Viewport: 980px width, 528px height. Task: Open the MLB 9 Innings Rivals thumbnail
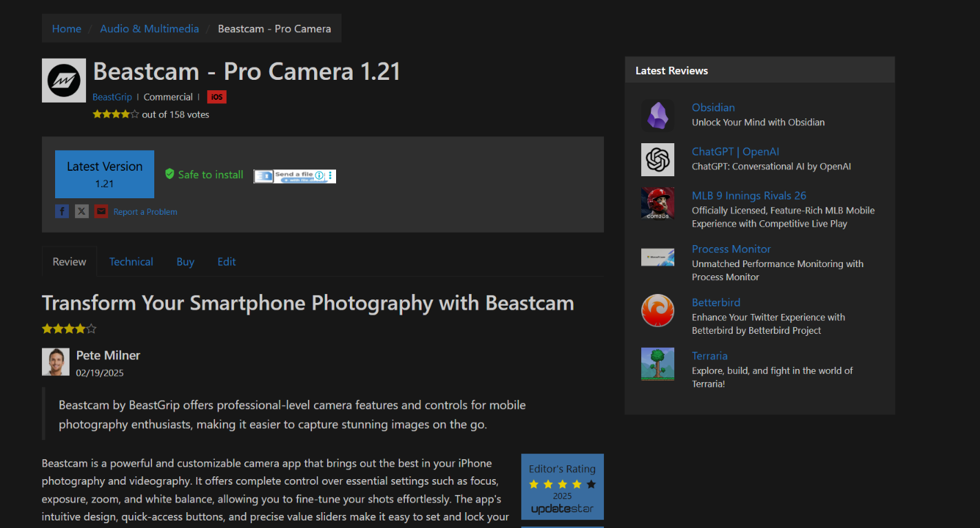[x=658, y=204]
